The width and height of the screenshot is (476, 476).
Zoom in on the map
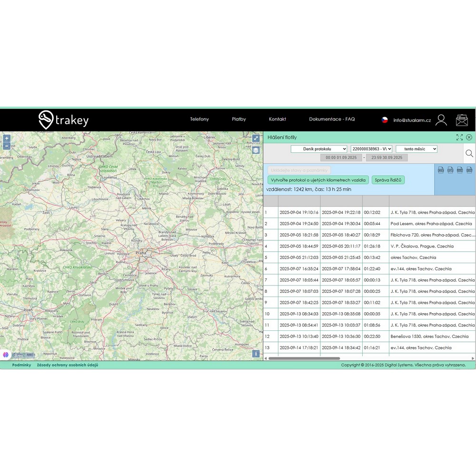click(x=7, y=139)
